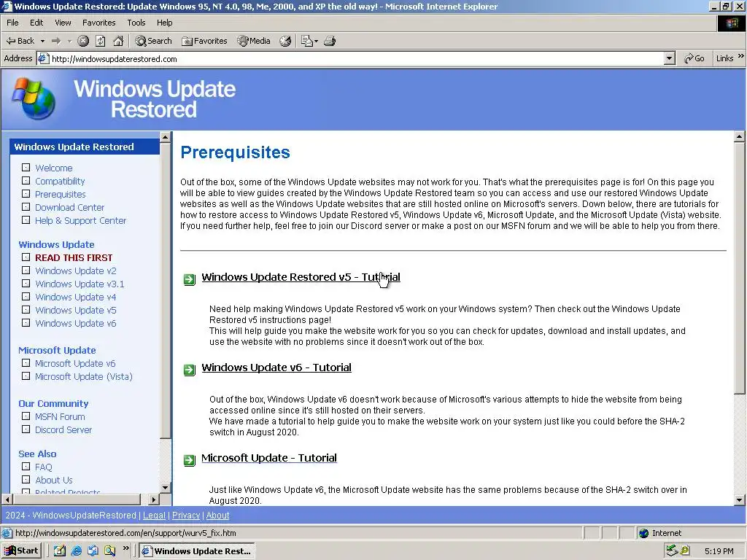
Task: Launch Internet Explorer from quick launch
Action: tap(76, 551)
